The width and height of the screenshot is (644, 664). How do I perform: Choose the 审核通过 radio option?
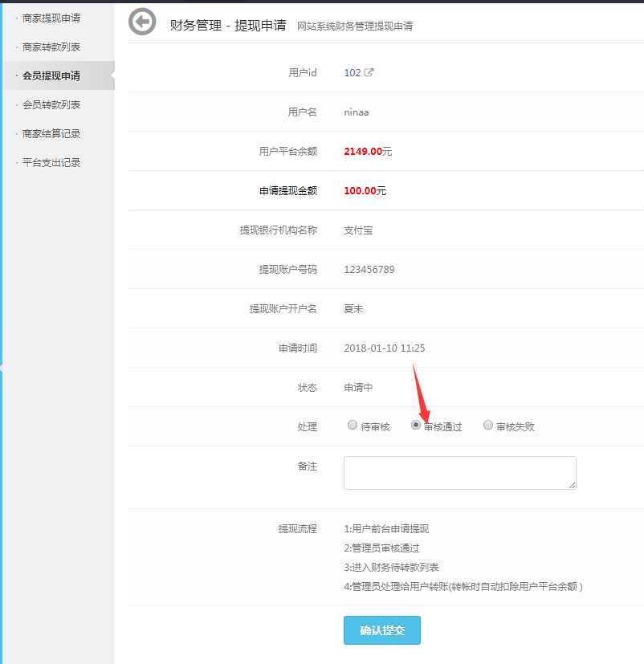coord(416,426)
